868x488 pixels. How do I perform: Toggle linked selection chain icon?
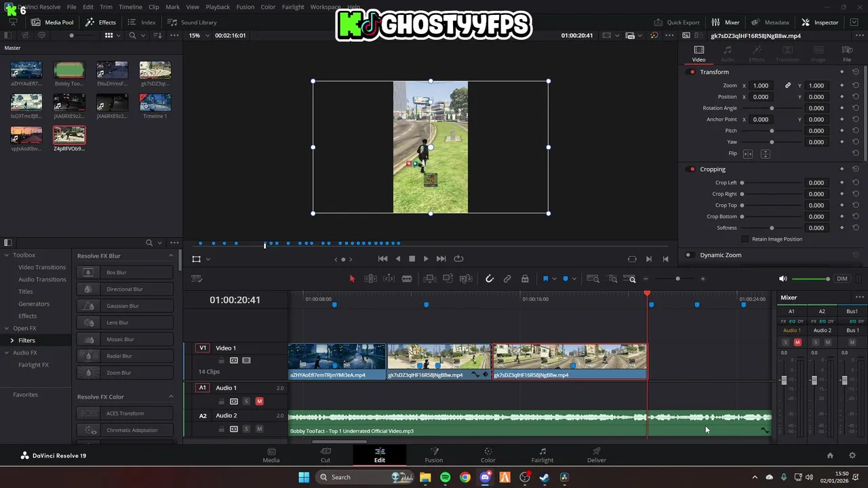coord(507,279)
